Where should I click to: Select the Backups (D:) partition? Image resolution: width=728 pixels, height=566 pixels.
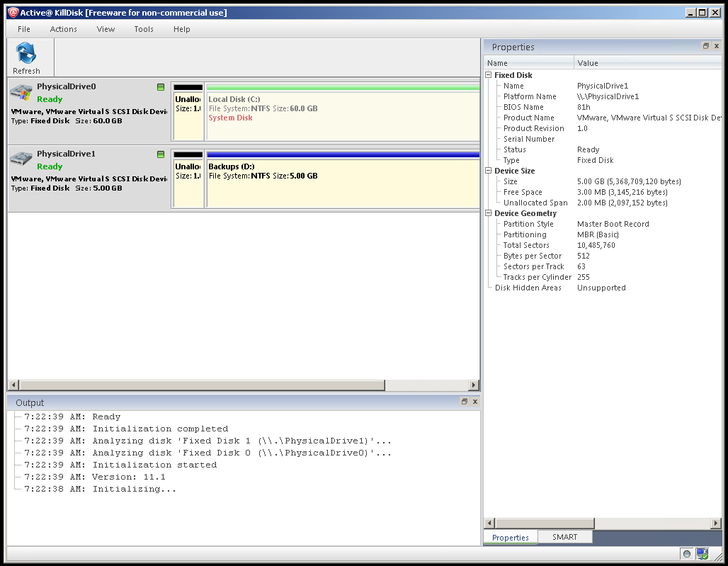pyautogui.click(x=343, y=179)
